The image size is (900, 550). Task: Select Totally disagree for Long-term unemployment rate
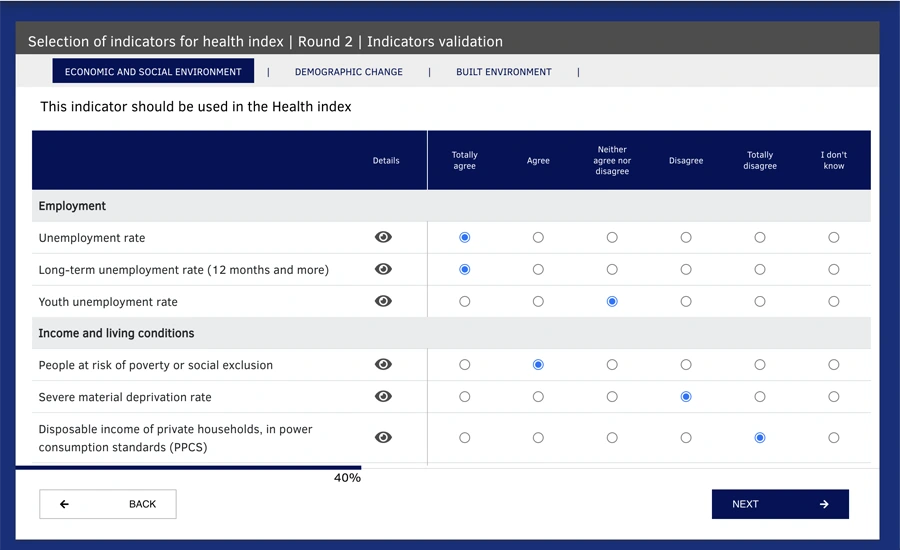coord(759,269)
